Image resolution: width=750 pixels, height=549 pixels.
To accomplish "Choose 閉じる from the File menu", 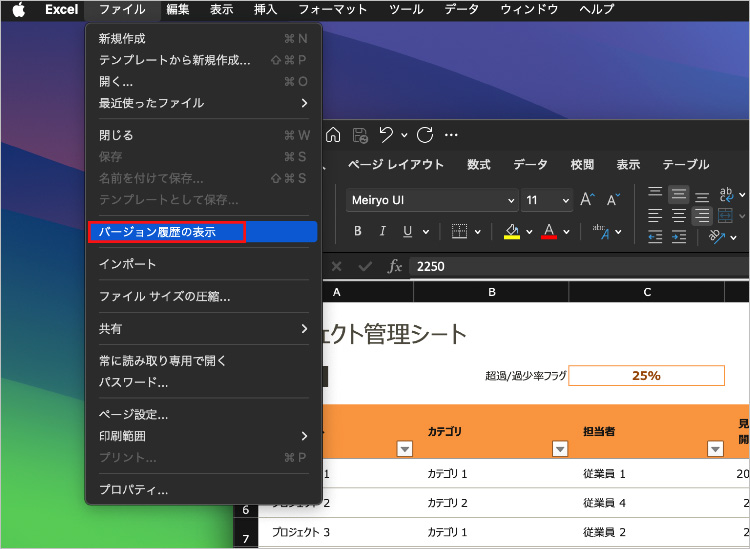I will point(204,135).
